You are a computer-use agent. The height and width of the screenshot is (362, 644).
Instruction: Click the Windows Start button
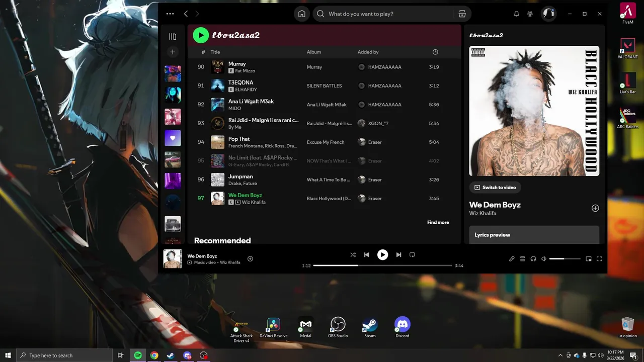coord(7,355)
